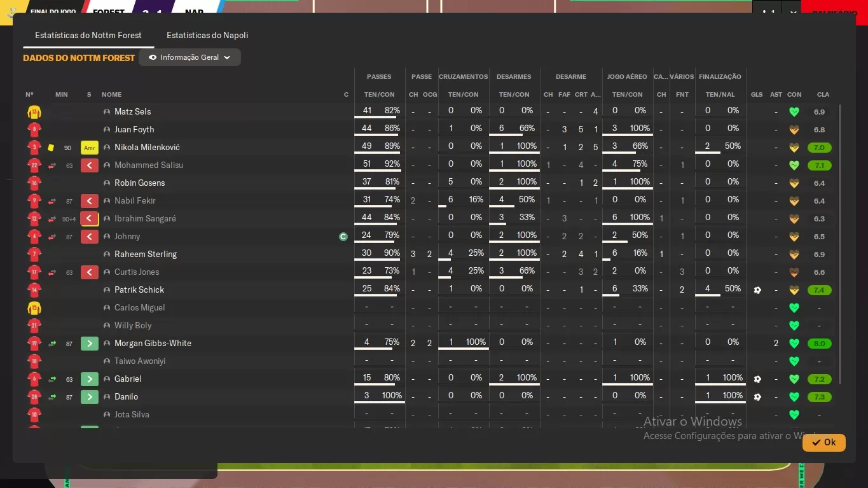Click Patrik Schick's condition heart icon
Screen dimensions: 868x488
794,290
